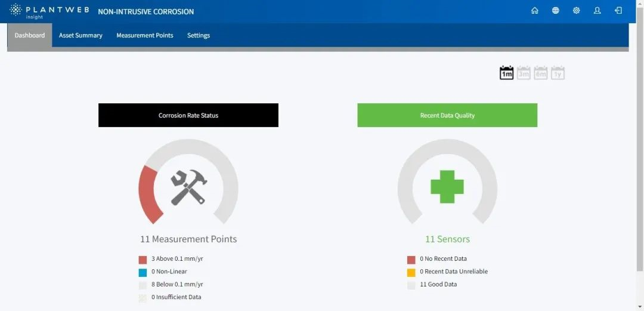Select the 6m calendar time range
Image resolution: width=644 pixels, height=311 pixels.
pos(541,73)
